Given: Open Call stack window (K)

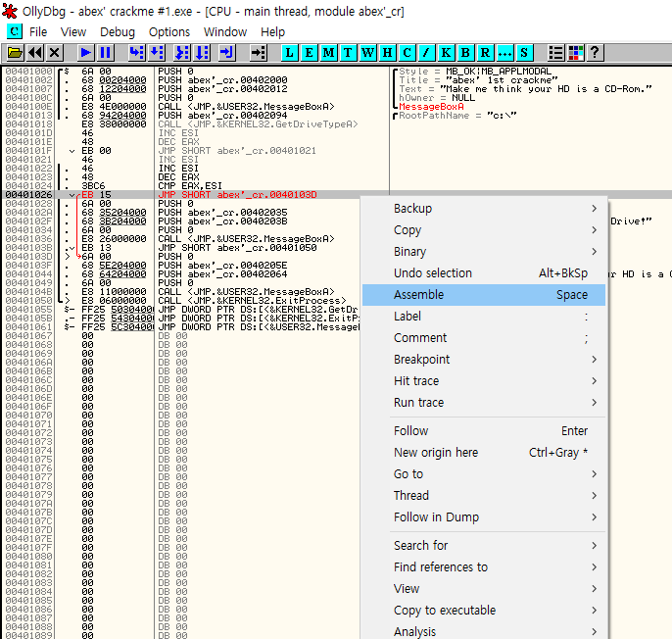Looking at the screenshot, I should (446, 53).
